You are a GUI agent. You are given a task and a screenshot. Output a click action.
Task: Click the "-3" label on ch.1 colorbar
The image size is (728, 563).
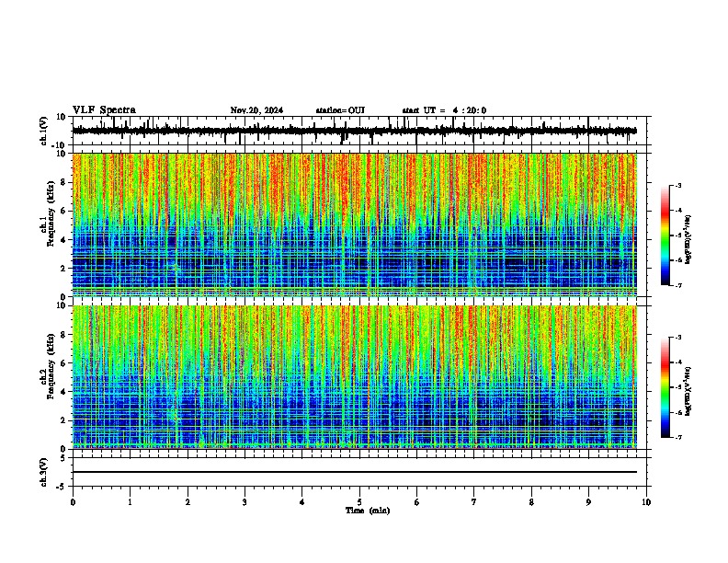[x=677, y=185]
